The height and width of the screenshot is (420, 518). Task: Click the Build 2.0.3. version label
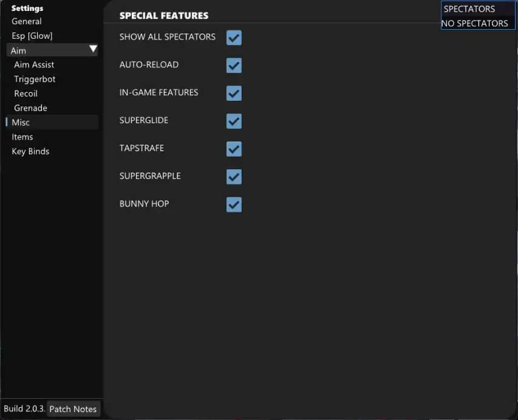(24, 409)
